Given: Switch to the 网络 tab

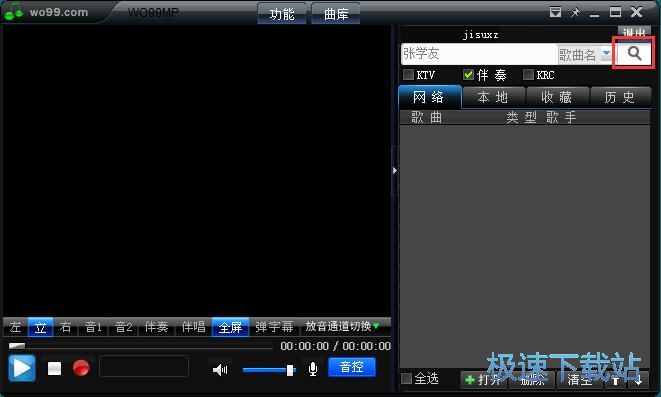Looking at the screenshot, I should (x=430, y=97).
